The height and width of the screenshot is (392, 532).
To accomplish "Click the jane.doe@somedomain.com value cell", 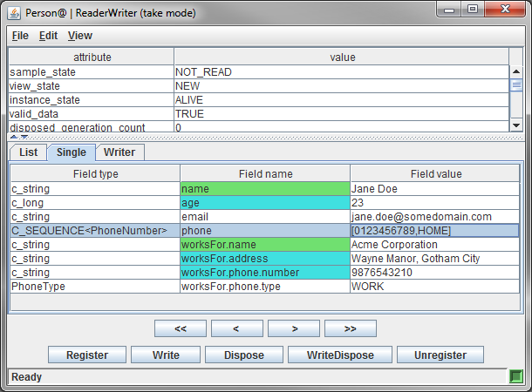I will (435, 217).
